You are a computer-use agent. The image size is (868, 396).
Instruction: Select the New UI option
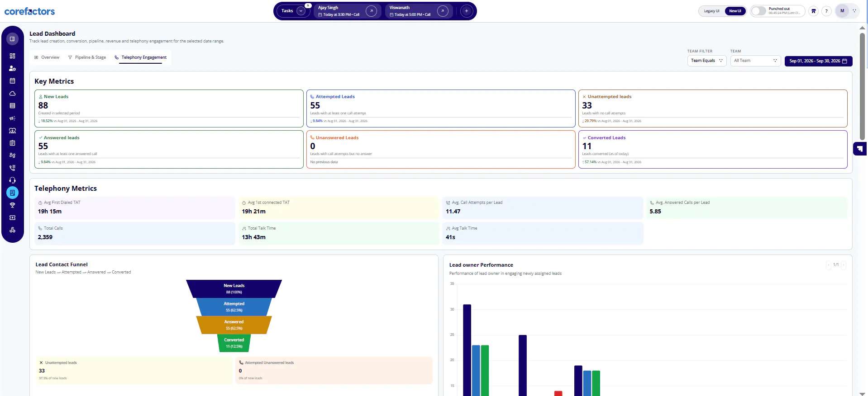(735, 11)
